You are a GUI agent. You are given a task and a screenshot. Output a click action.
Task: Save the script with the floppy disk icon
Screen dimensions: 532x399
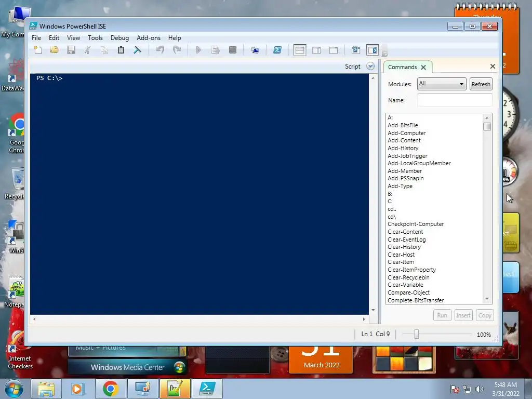coord(71,50)
